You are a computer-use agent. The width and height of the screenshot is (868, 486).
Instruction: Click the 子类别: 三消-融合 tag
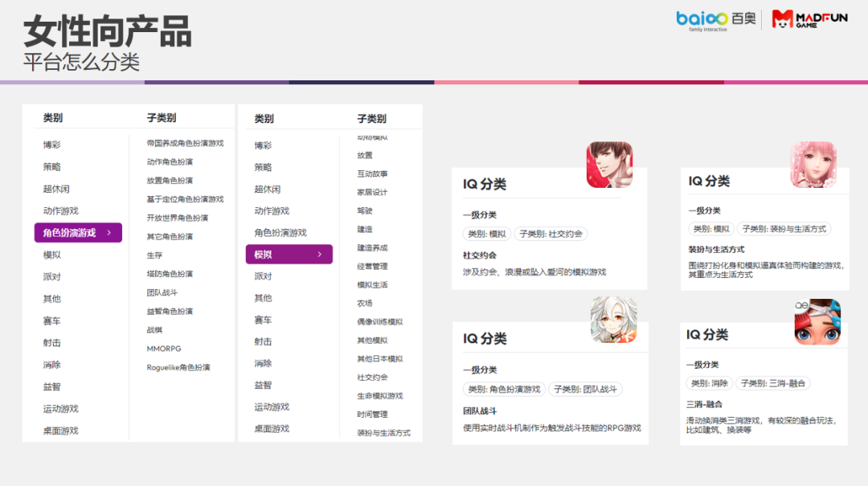click(773, 384)
